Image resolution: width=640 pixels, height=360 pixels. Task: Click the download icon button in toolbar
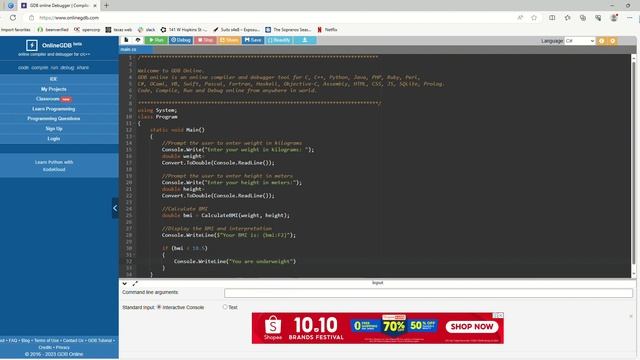pyautogui.click(x=305, y=40)
